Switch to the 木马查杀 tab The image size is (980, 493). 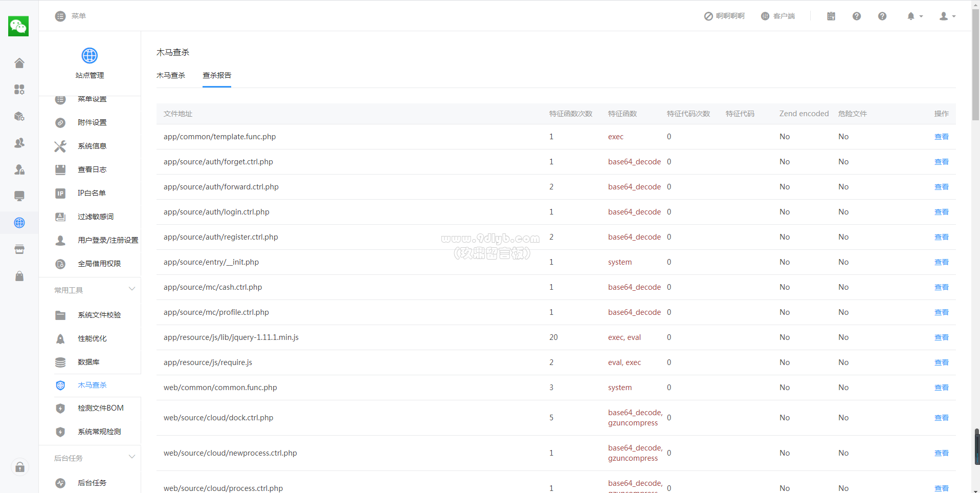tap(171, 75)
